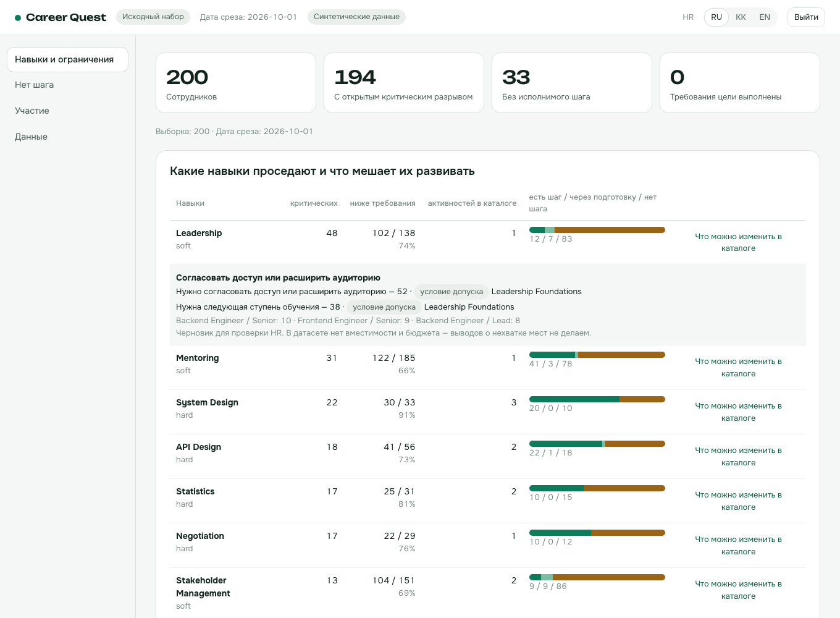840x618 pixels.
Task: Open catalog changes link for Stakeholder Management
Action: click(x=738, y=590)
